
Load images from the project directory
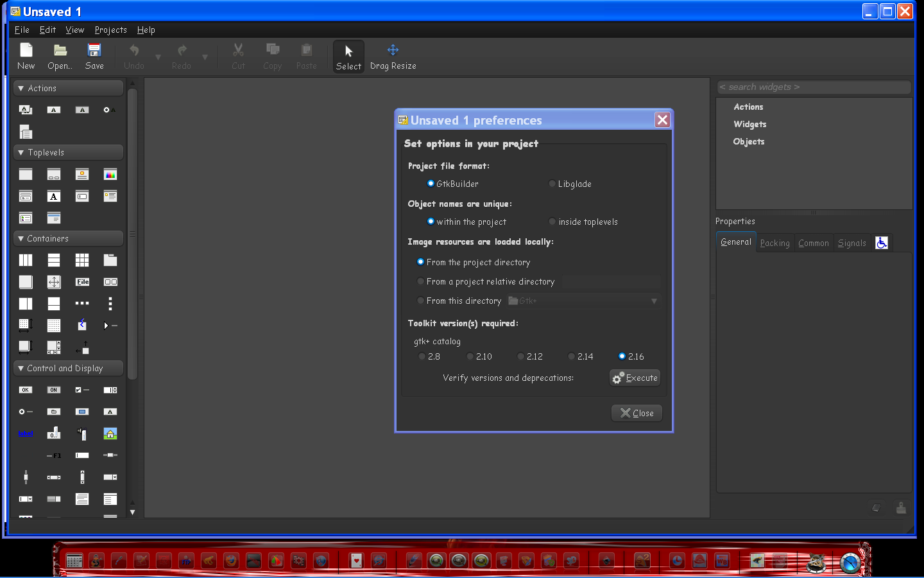tap(474, 262)
